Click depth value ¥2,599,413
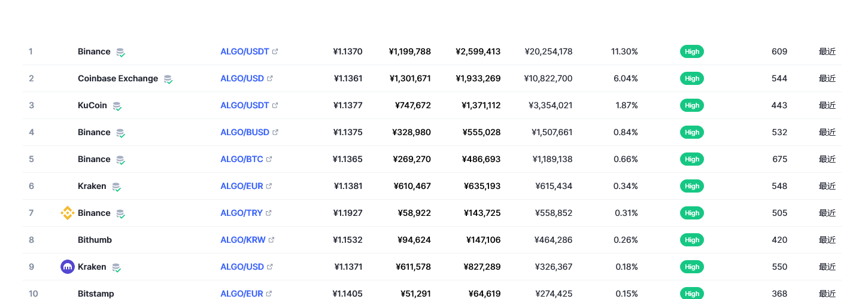 (x=478, y=51)
